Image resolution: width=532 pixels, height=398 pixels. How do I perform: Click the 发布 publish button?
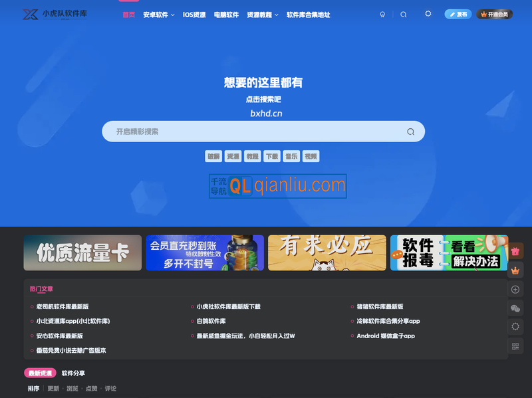pos(458,13)
